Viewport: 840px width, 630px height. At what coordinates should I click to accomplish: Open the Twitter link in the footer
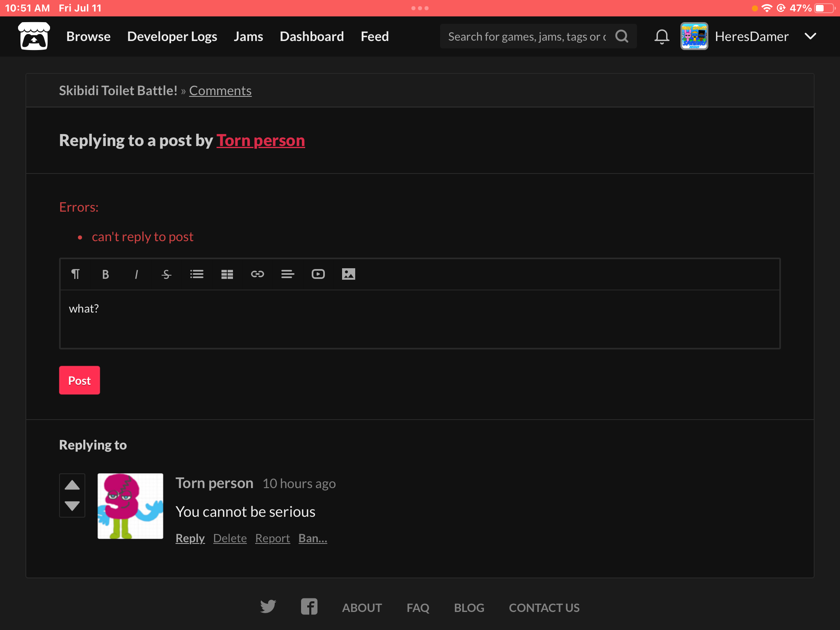point(268,607)
